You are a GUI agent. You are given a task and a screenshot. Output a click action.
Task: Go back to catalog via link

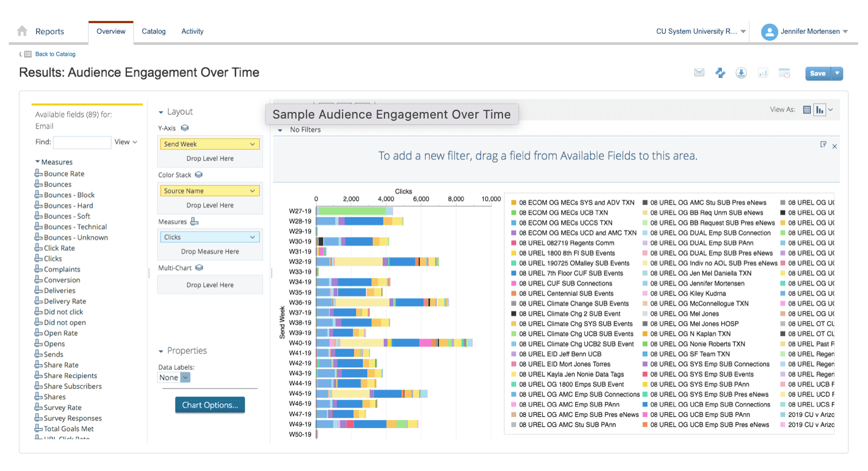click(55, 54)
